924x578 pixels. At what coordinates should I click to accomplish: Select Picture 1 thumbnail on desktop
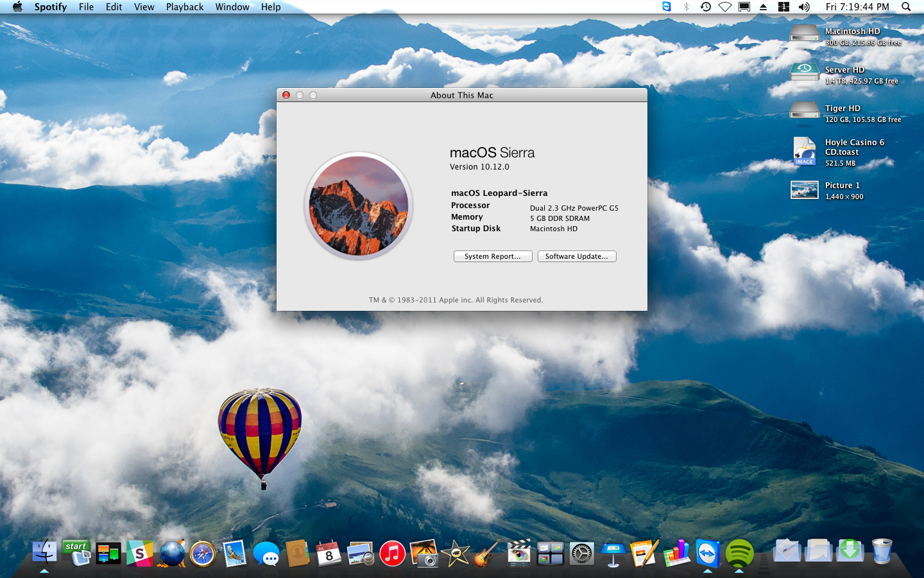804,190
